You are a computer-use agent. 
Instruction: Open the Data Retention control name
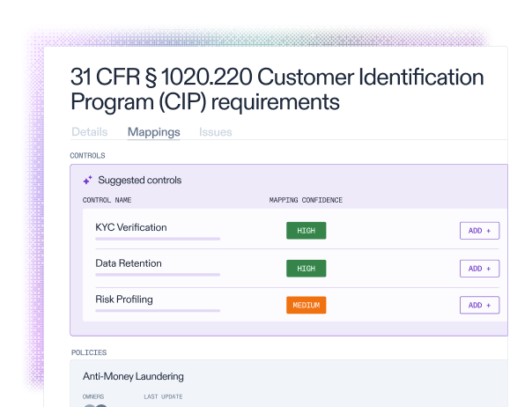tap(129, 263)
